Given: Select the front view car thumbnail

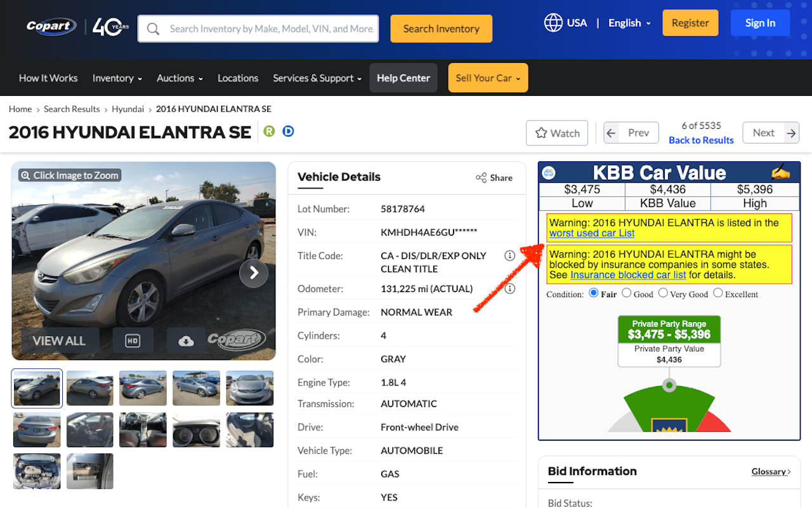Looking at the screenshot, I should [250, 388].
